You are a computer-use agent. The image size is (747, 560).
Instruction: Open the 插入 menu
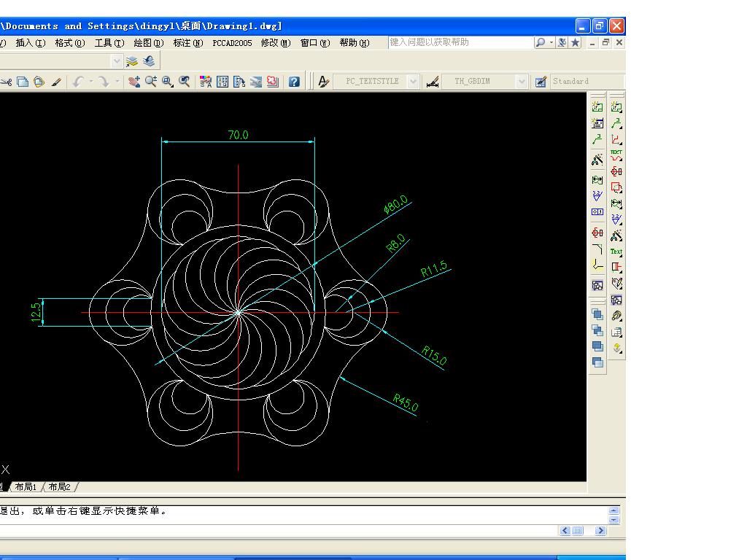pyautogui.click(x=31, y=43)
